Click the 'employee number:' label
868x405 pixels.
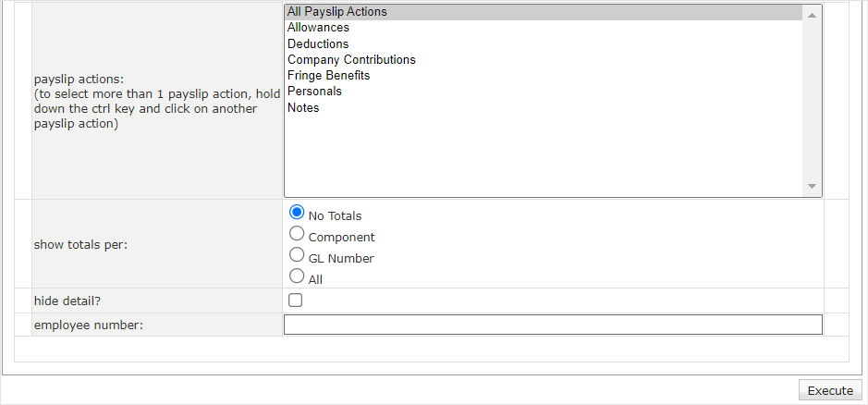click(x=88, y=325)
